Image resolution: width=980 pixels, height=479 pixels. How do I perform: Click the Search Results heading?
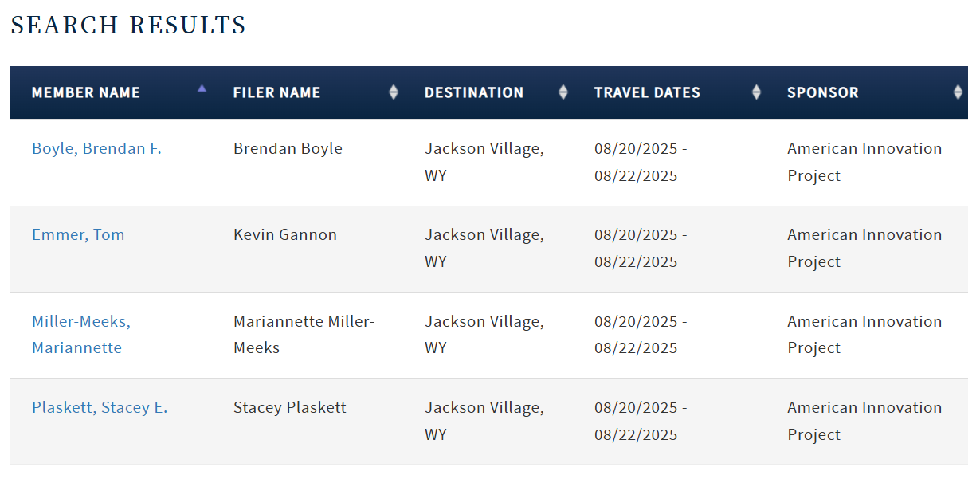click(x=128, y=26)
